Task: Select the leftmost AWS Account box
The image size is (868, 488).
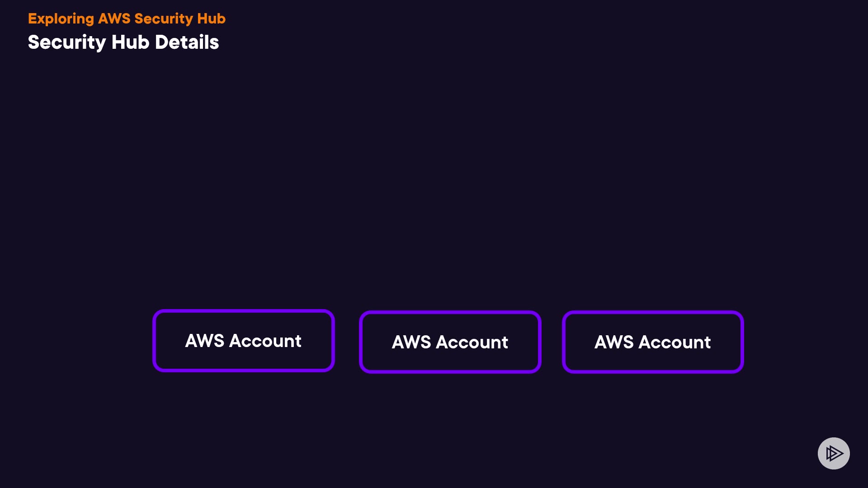Action: point(243,341)
